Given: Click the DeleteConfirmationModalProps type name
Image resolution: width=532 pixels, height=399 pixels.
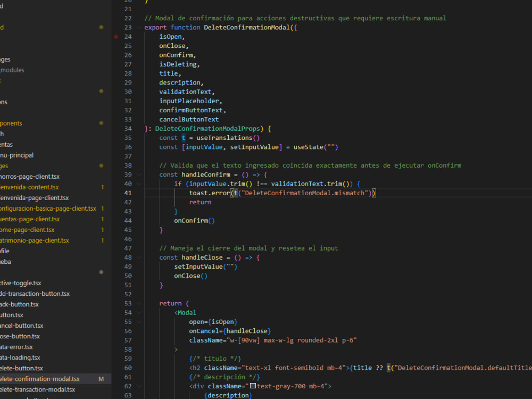Looking at the screenshot, I should tap(207, 129).
